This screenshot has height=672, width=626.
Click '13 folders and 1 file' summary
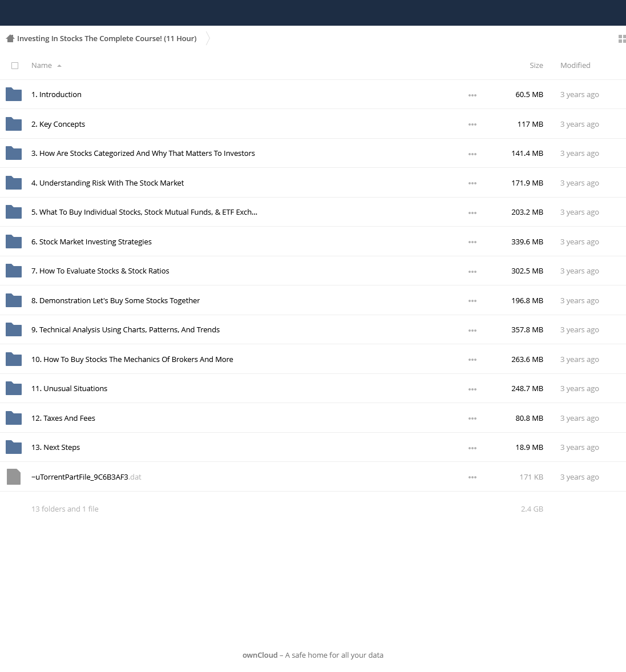(64, 509)
